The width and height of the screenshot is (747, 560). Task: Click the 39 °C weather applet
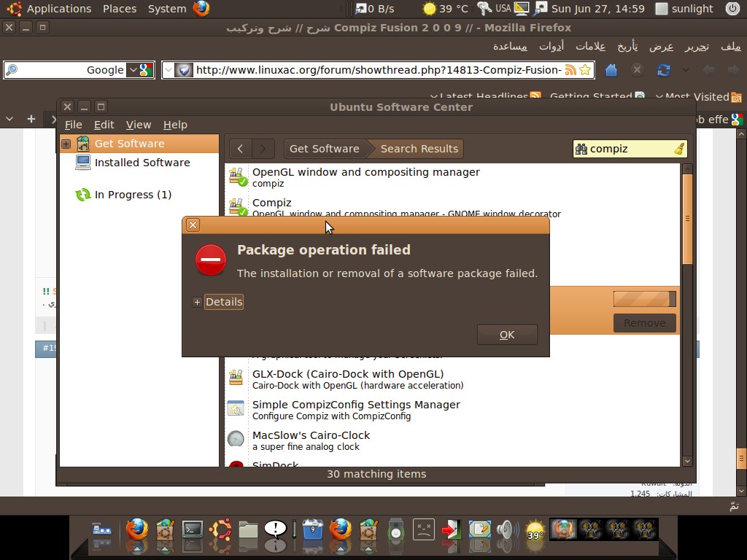(x=446, y=9)
